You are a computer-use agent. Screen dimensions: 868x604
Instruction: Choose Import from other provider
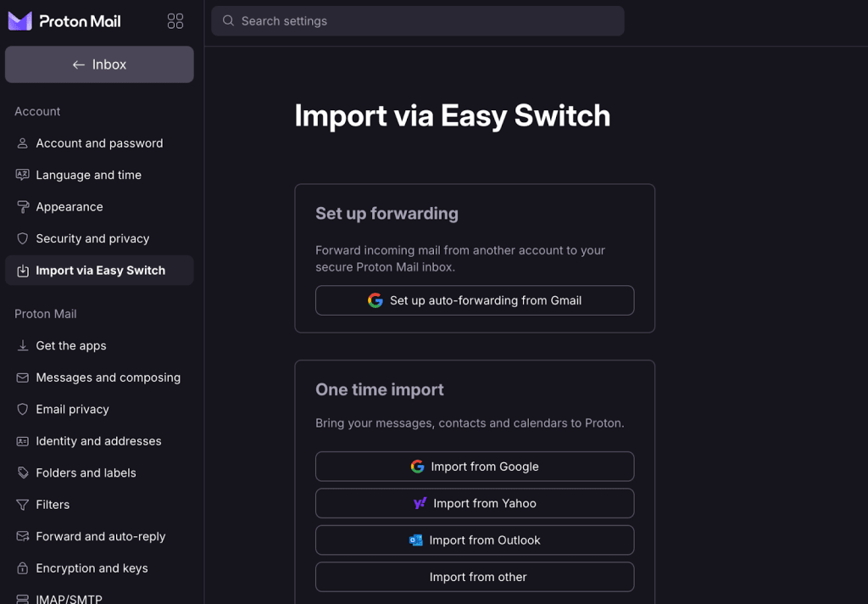(475, 577)
